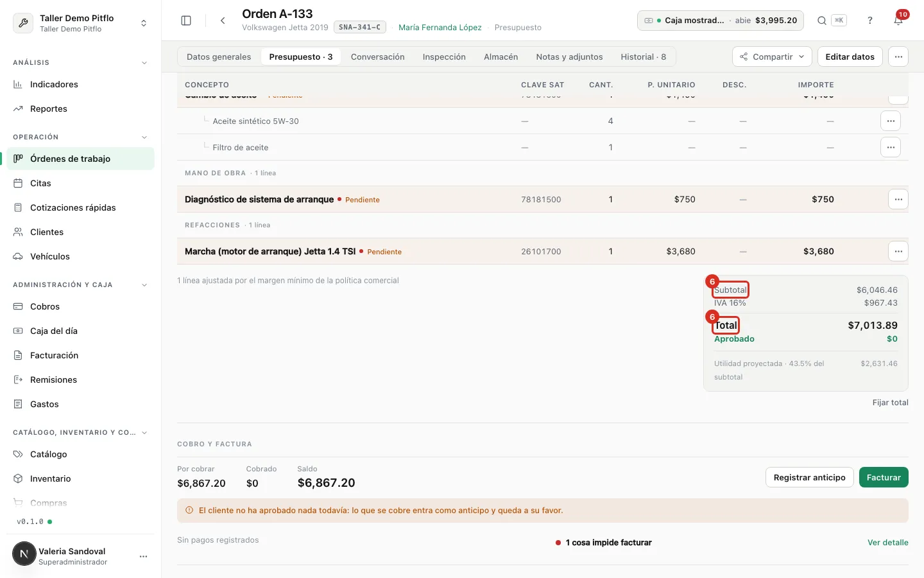
Task: Click Registrar anticipo button
Action: tap(809, 477)
